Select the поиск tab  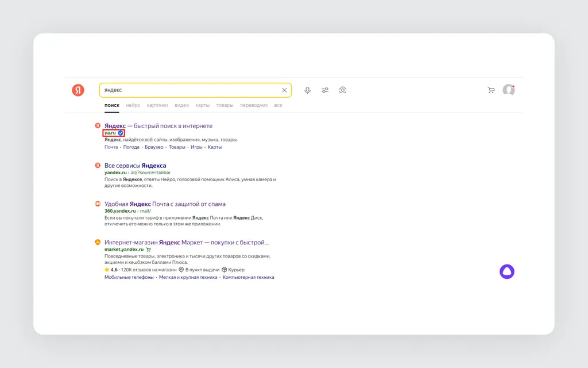coord(112,105)
